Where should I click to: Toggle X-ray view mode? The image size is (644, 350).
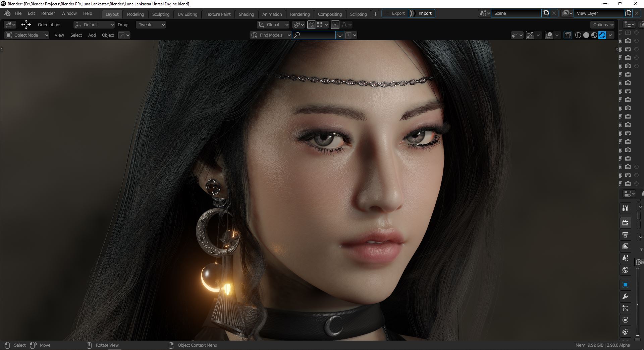click(568, 35)
